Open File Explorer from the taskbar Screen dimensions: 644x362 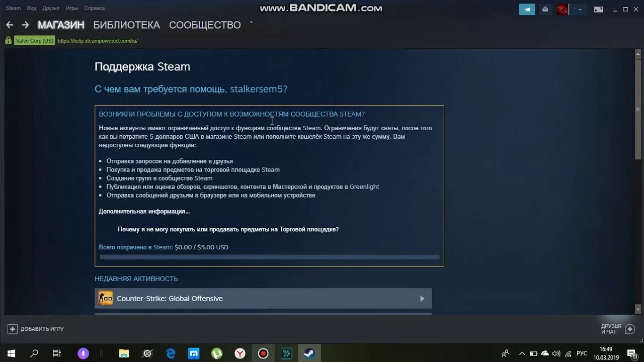(x=124, y=353)
